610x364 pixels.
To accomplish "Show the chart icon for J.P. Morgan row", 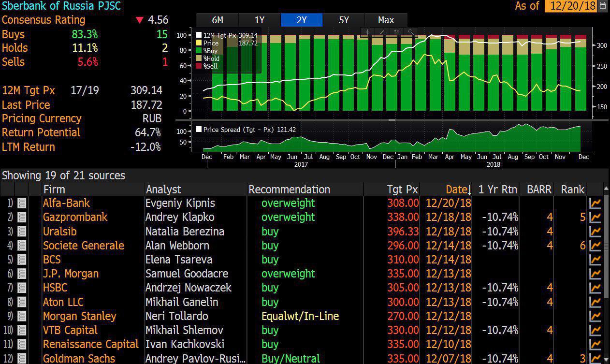I will (x=595, y=274).
